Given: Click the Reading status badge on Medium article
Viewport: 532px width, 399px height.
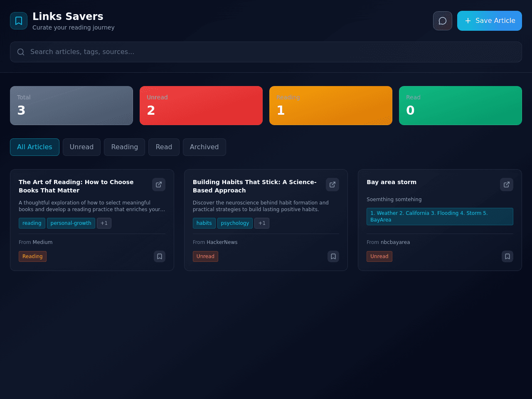Looking at the screenshot, I should [32, 256].
